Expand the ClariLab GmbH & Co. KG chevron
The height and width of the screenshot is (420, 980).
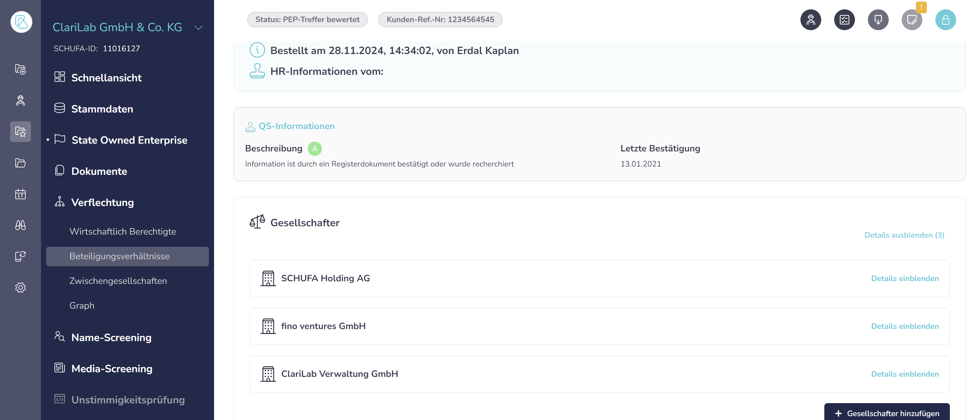point(198,28)
